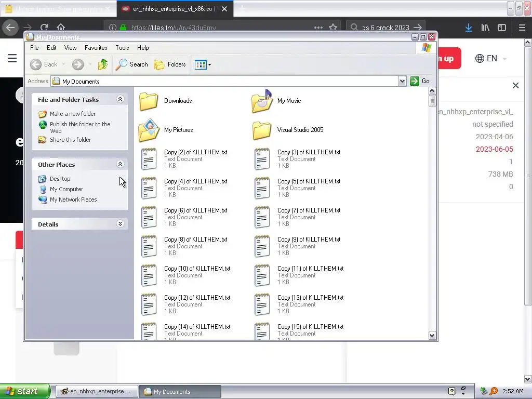This screenshot has width=532, height=399.
Task: Click the file list scroll up arrow
Action: tap(432, 91)
